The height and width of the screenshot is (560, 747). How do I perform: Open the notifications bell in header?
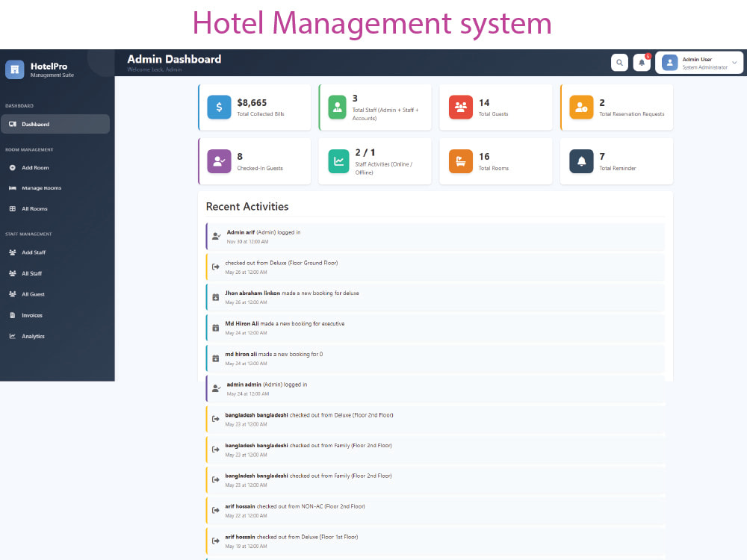[x=642, y=63]
